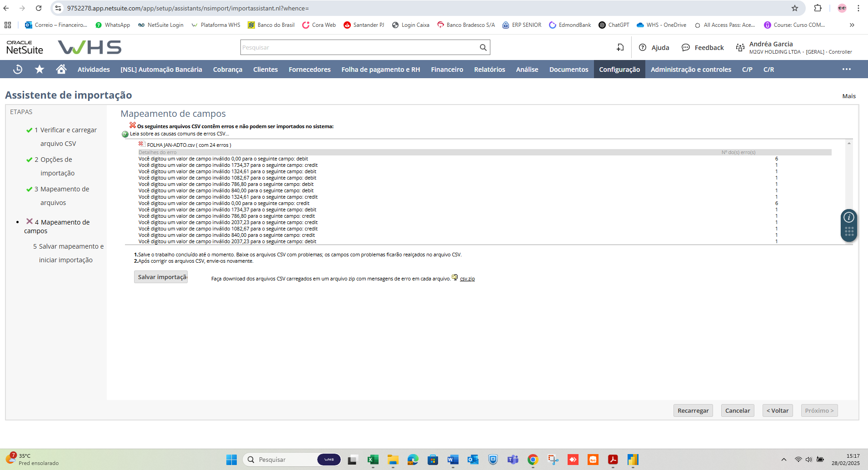Click the Feedback speech bubble icon
This screenshot has width=868, height=470.
click(x=686, y=47)
